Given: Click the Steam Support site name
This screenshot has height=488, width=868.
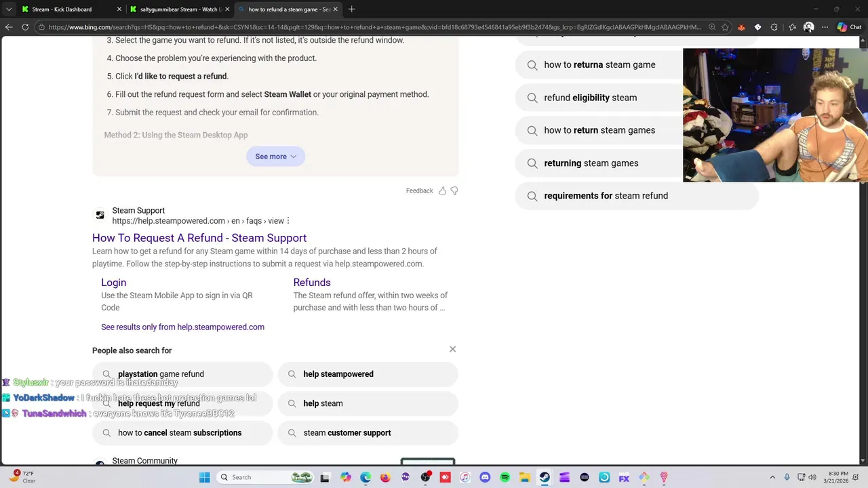Looking at the screenshot, I should coord(138,211).
